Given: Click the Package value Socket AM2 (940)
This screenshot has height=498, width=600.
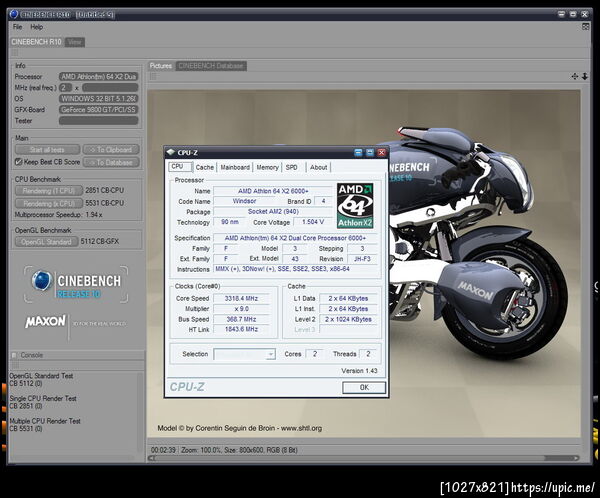Looking at the screenshot, I should (x=273, y=212).
